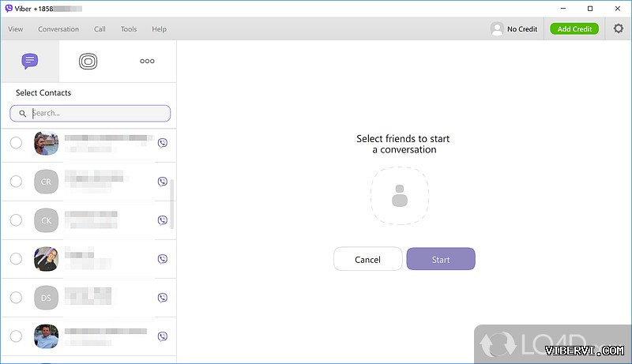Select the CK contact radio button

coord(16,220)
